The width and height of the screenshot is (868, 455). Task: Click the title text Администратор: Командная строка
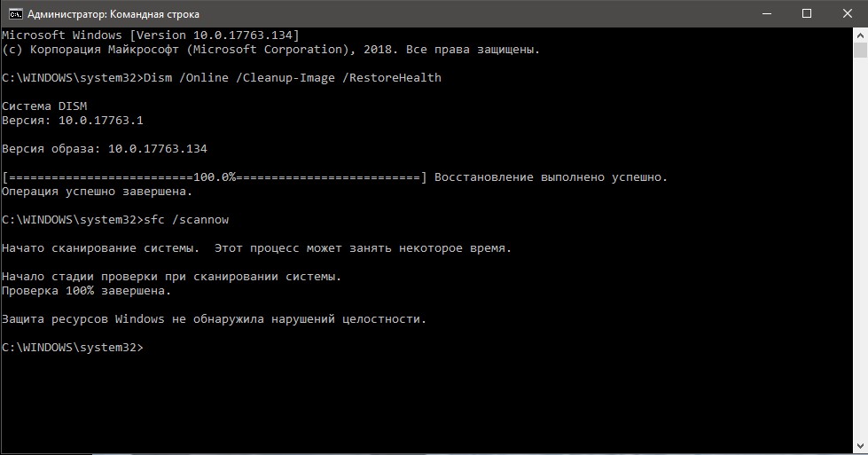coord(113,14)
